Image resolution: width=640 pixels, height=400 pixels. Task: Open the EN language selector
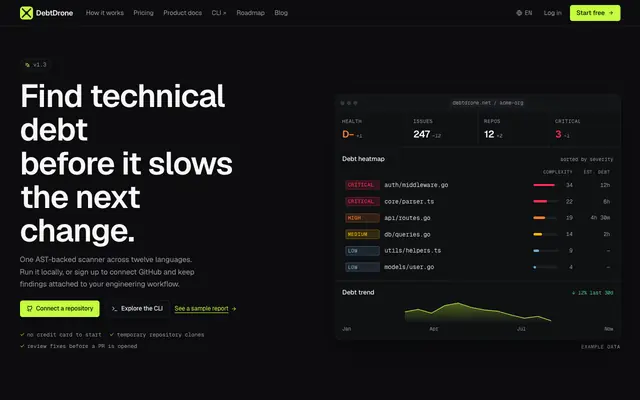point(524,13)
